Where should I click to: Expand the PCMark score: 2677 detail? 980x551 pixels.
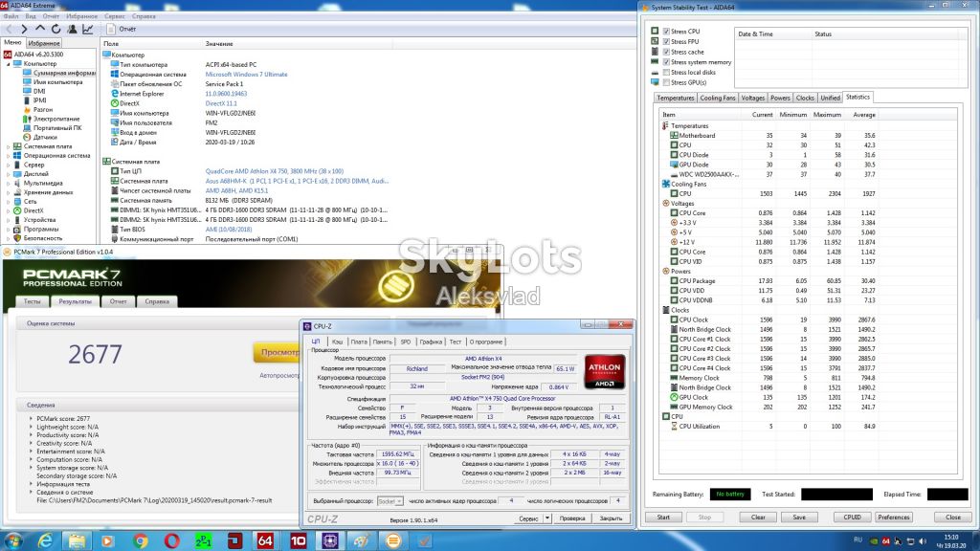click(32, 419)
